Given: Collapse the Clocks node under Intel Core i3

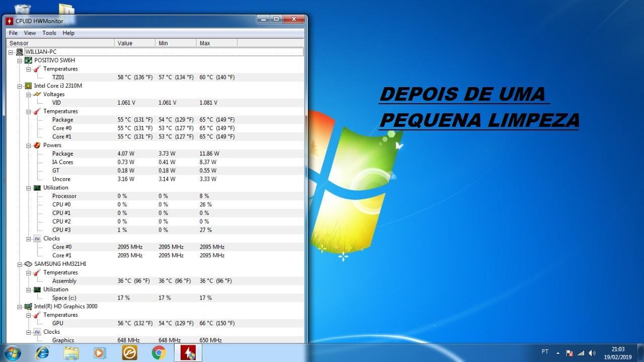Looking at the screenshot, I should [28, 238].
